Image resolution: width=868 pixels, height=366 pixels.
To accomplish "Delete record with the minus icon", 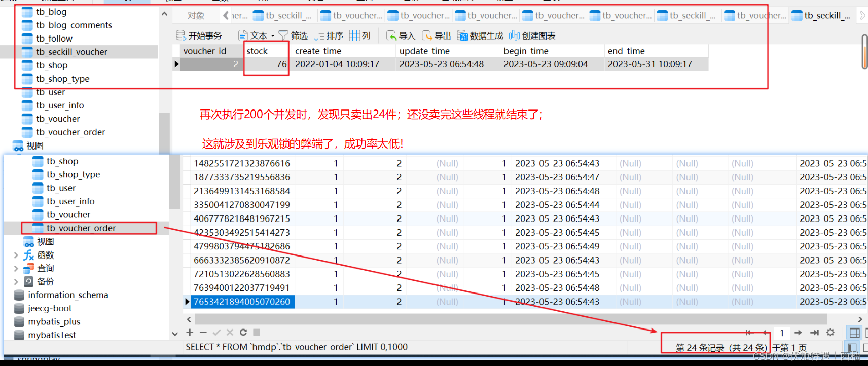I will point(203,333).
